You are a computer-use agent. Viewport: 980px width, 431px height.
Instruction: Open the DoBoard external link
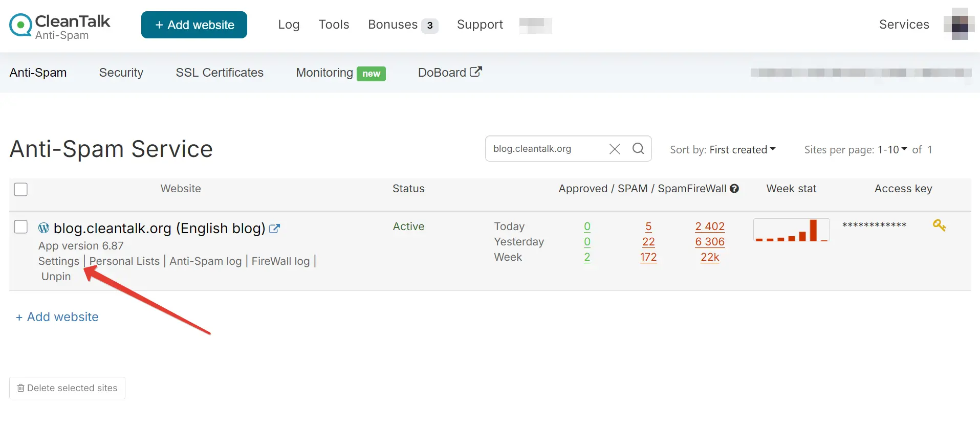(450, 73)
